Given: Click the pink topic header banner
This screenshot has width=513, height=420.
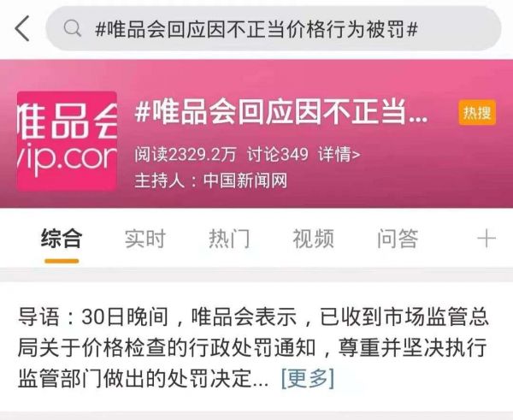Looking at the screenshot, I should pos(256,133).
